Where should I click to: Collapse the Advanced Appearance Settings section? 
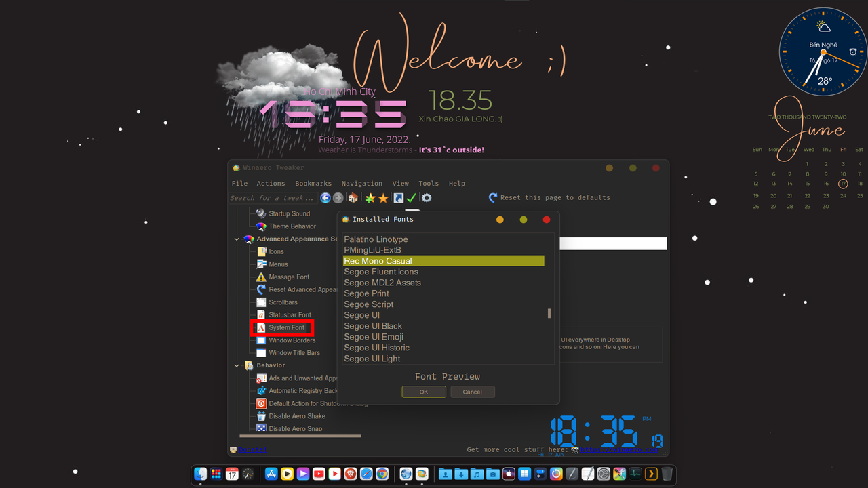point(236,239)
